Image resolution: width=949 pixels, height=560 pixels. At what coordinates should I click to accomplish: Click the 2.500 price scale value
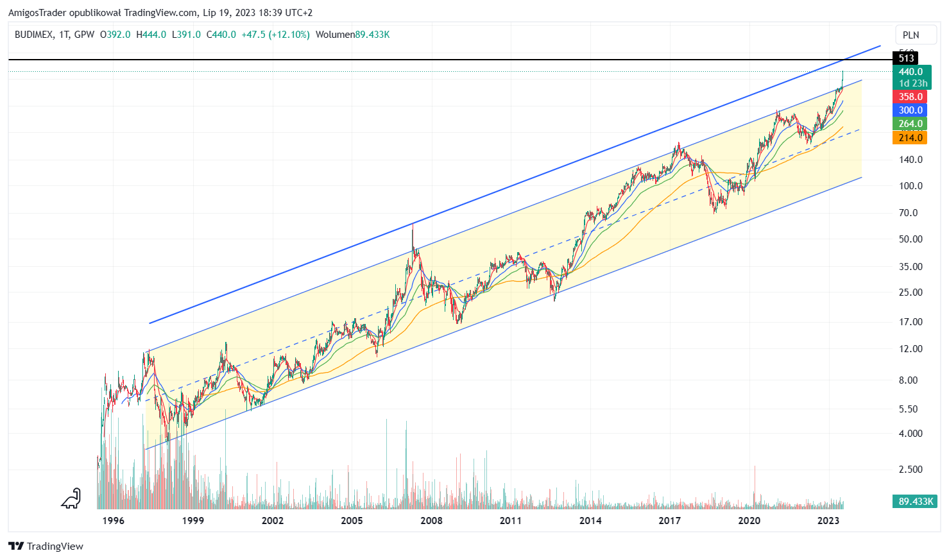tap(911, 470)
